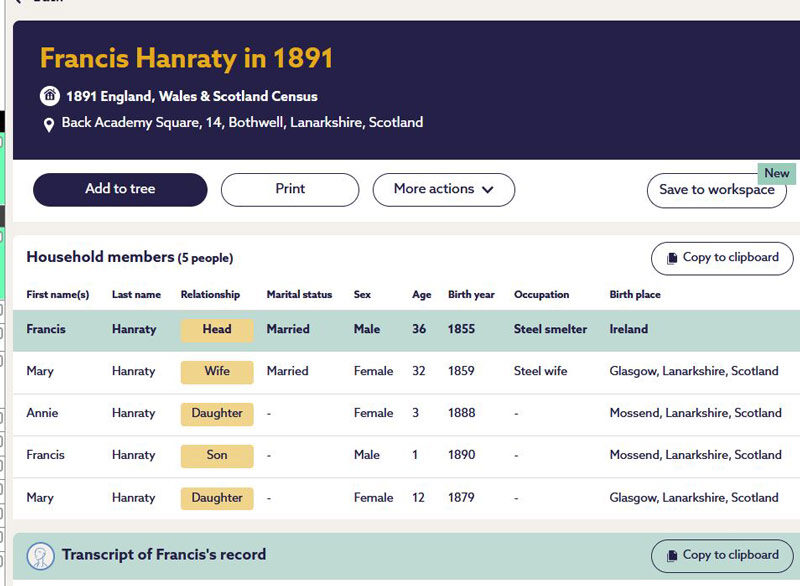The width and height of the screenshot is (800, 586).
Task: Copy the transcript to clipboard
Action: pos(721,555)
